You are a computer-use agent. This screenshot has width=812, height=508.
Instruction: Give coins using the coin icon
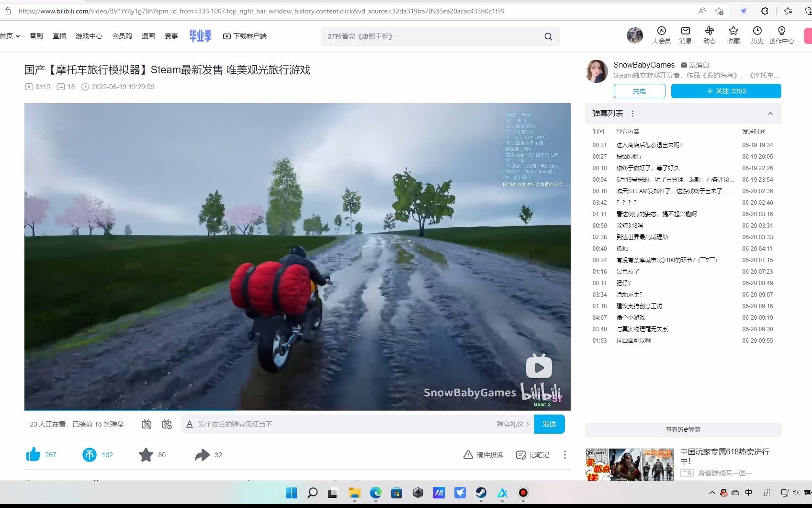click(90, 454)
